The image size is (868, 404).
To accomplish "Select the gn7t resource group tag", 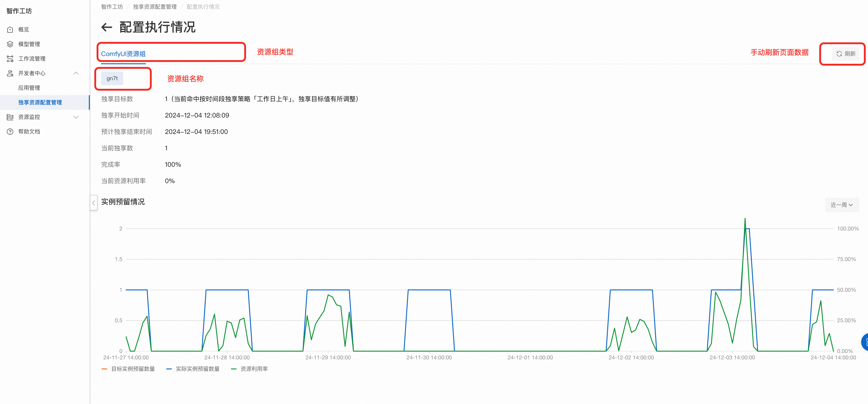I will click(112, 79).
